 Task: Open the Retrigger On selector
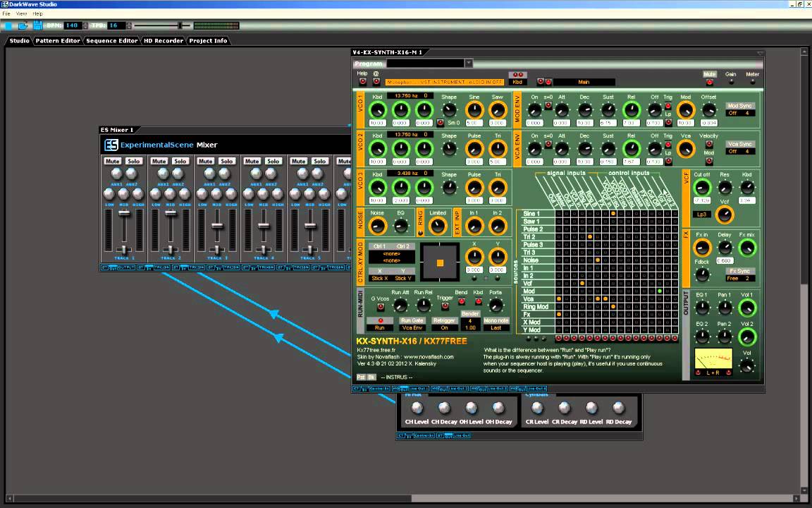[444, 327]
